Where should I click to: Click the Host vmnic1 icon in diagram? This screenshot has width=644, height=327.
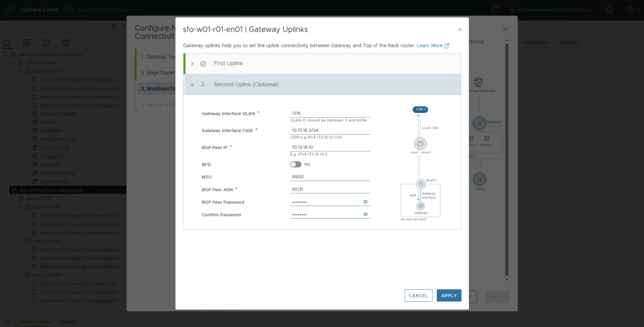coord(420,144)
